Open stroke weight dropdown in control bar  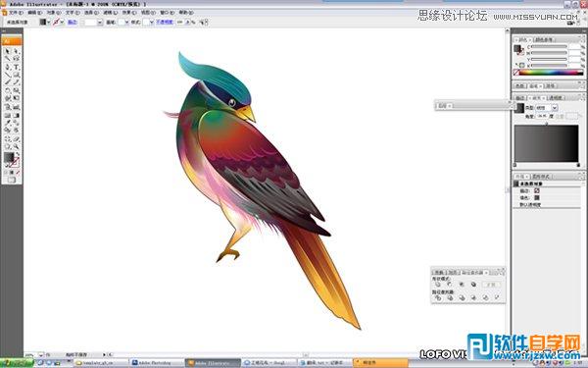coord(100,23)
